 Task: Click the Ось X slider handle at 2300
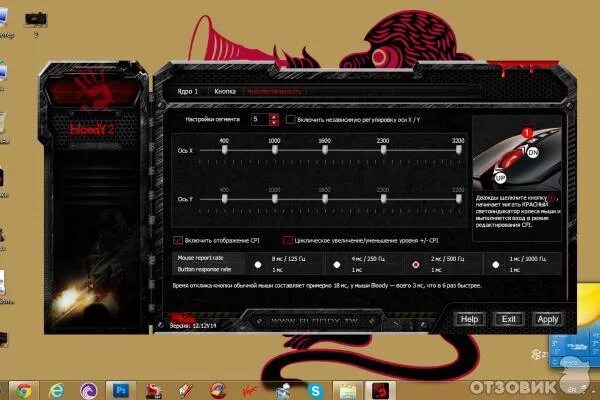[383, 150]
